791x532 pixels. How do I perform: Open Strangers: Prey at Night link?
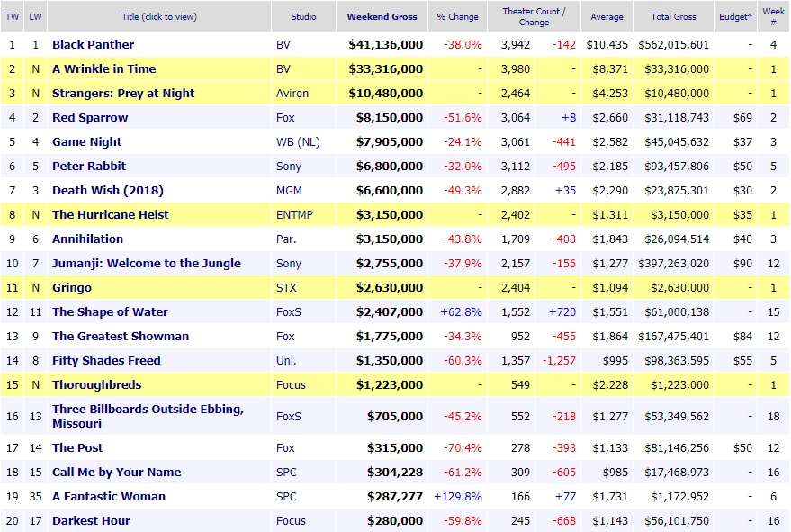[x=123, y=94]
